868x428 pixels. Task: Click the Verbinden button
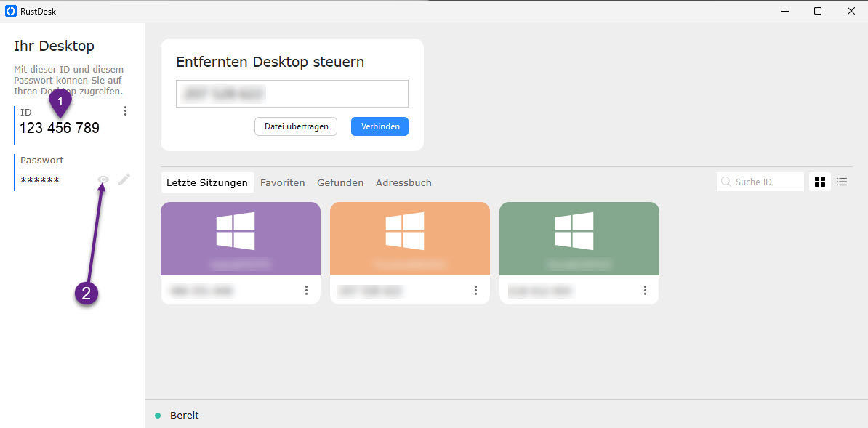pyautogui.click(x=379, y=126)
